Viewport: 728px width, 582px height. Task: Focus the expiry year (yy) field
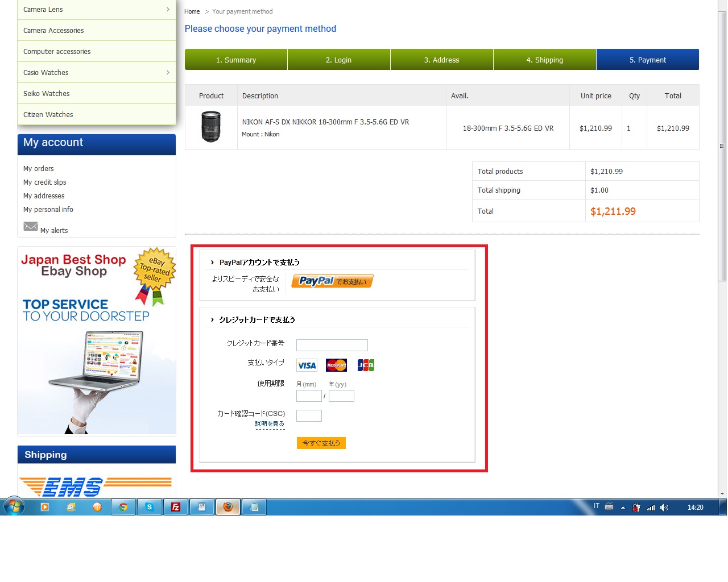tap(341, 396)
